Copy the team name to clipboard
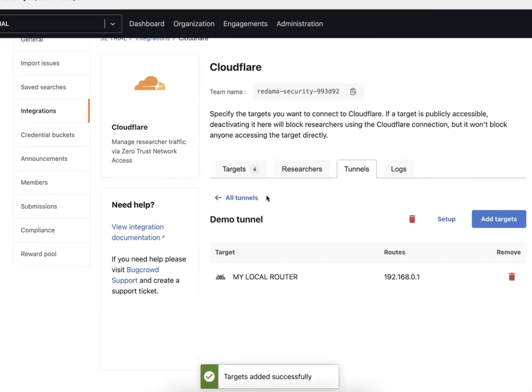Screen dimensions: 532x392 [x=353, y=91]
